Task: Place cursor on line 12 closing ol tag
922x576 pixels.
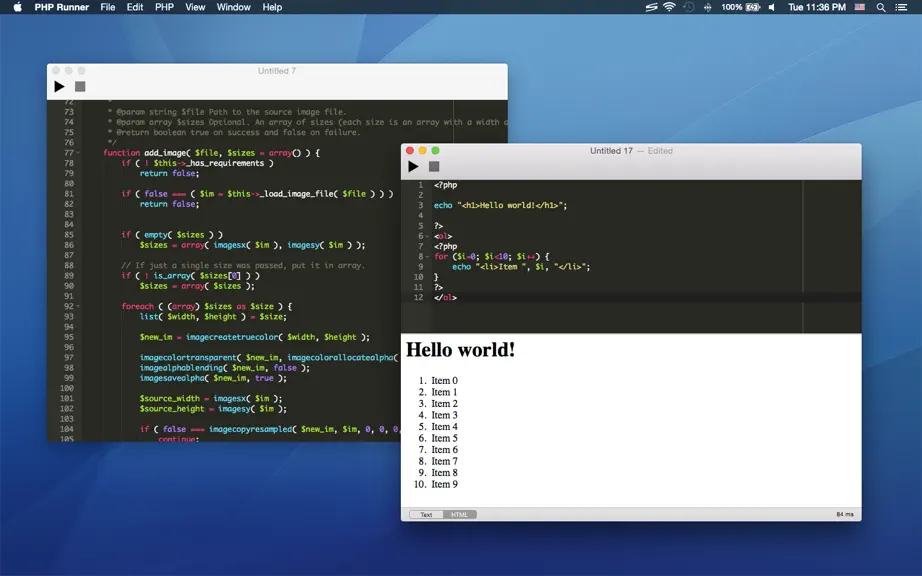Action: click(x=446, y=297)
